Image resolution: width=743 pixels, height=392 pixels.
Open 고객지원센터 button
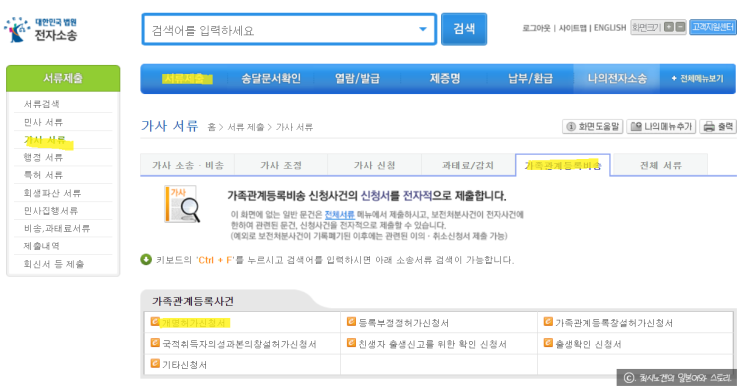[x=713, y=27]
